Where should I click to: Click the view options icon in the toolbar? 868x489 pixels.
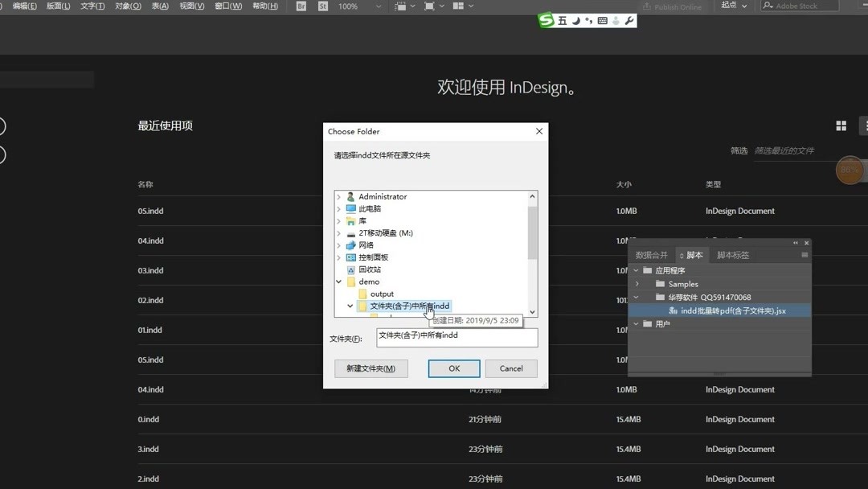pyautogui.click(x=401, y=6)
